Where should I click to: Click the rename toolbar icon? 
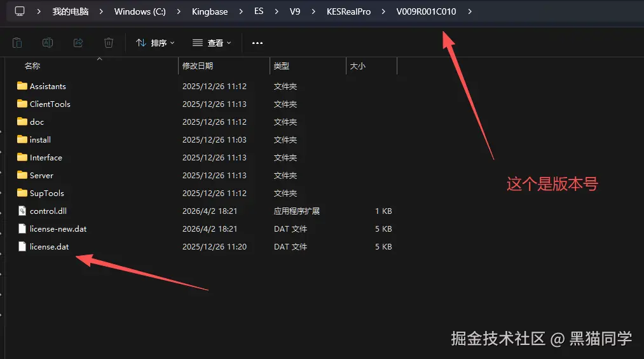[48, 43]
